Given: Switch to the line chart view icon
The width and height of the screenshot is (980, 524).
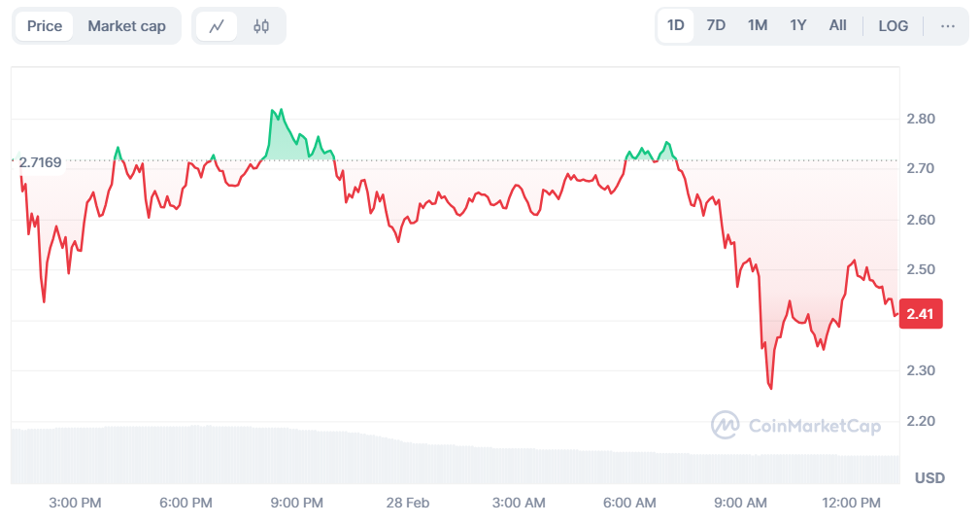Looking at the screenshot, I should (x=217, y=26).
